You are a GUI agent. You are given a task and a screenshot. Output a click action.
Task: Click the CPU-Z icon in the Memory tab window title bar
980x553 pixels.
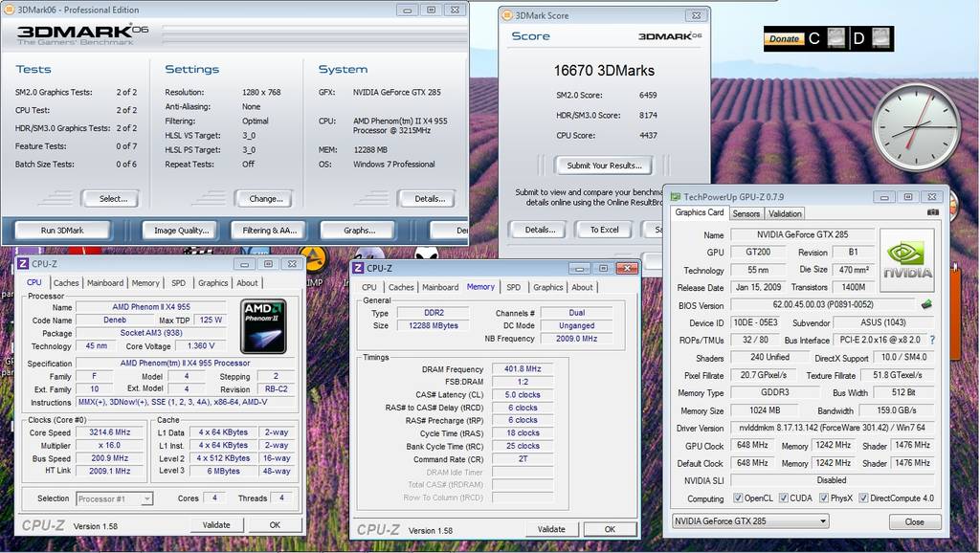pos(358,268)
